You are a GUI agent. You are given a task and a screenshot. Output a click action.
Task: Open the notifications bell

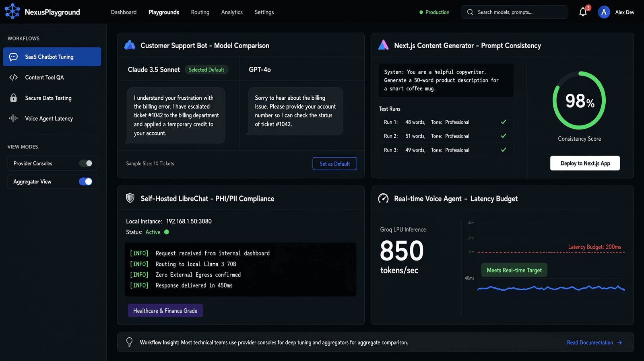coord(583,12)
